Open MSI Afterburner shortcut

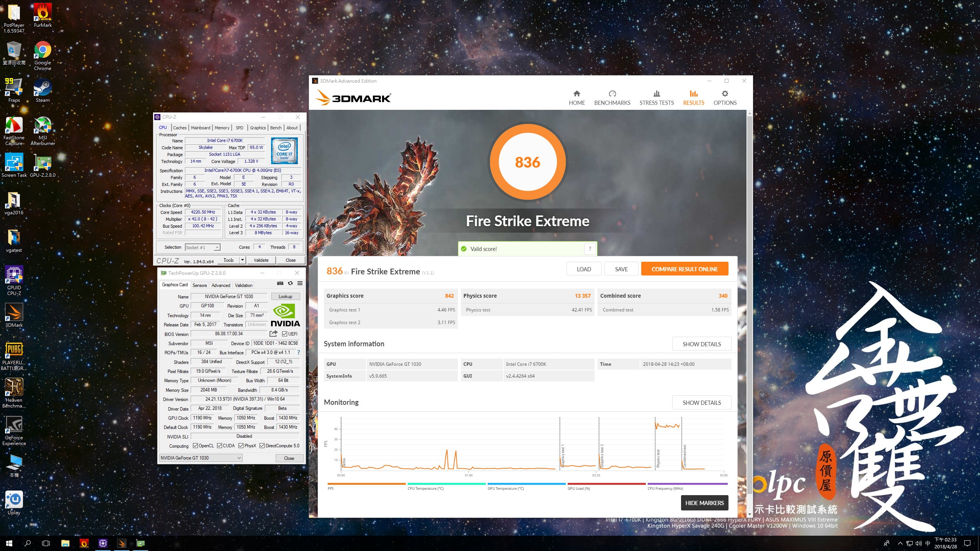coord(42,131)
